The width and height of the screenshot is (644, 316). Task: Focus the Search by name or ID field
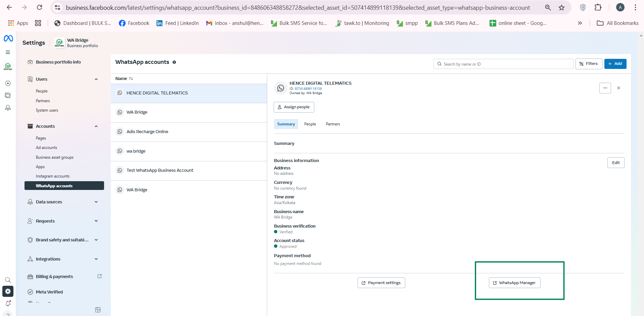click(x=503, y=64)
